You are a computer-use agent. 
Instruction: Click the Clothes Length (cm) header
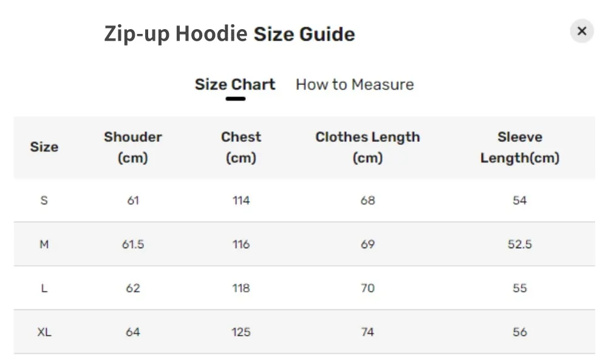pos(367,147)
